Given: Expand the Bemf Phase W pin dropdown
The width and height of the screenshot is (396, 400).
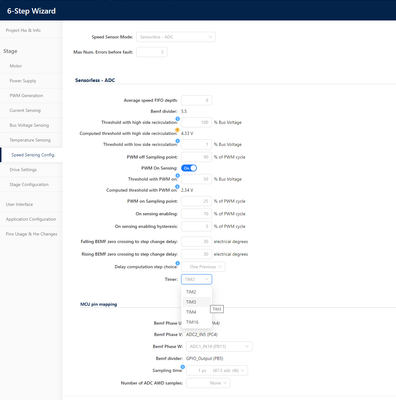Looking at the screenshot, I should coord(219,346).
